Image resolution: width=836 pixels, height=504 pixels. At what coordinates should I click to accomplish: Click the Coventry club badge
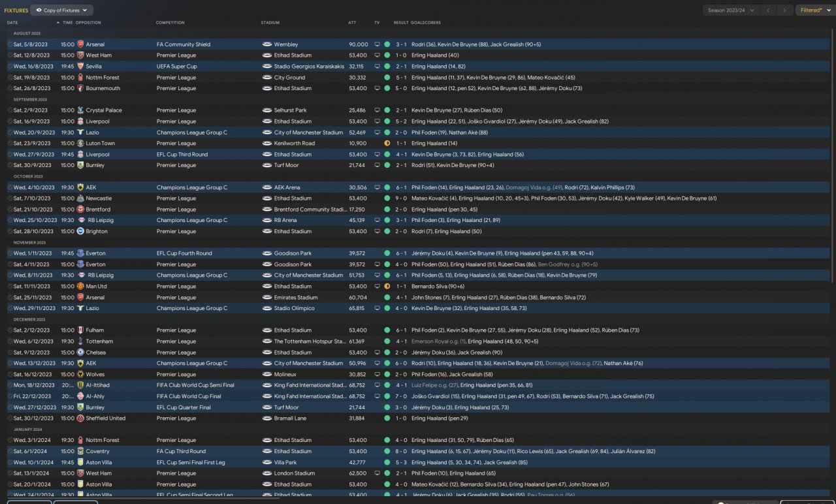(80, 451)
